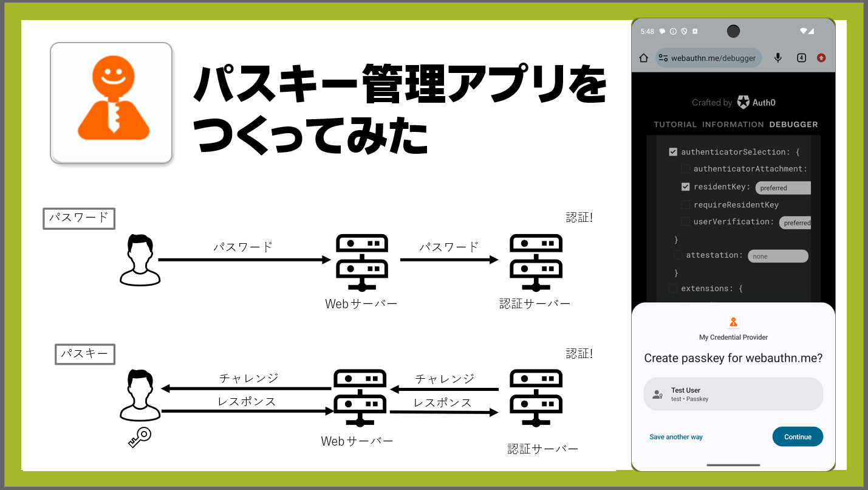Switch to the TUTORIAL tab
This screenshot has height=490, width=868.
675,124
